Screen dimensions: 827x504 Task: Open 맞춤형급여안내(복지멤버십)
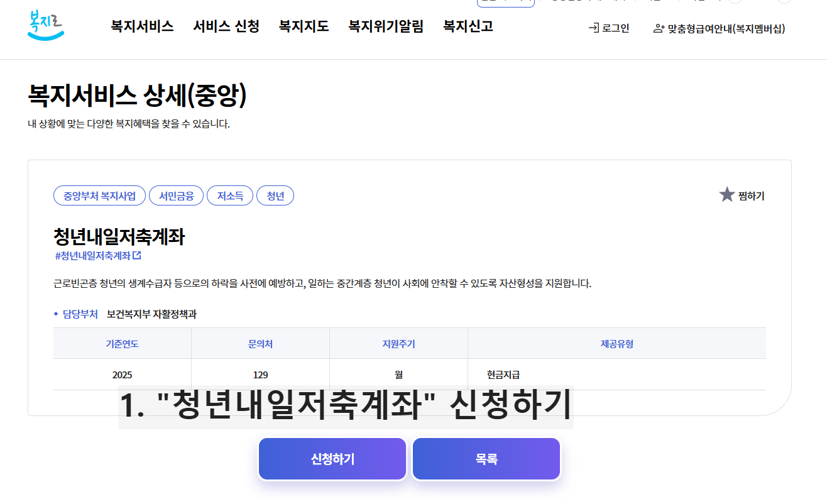pos(720,28)
